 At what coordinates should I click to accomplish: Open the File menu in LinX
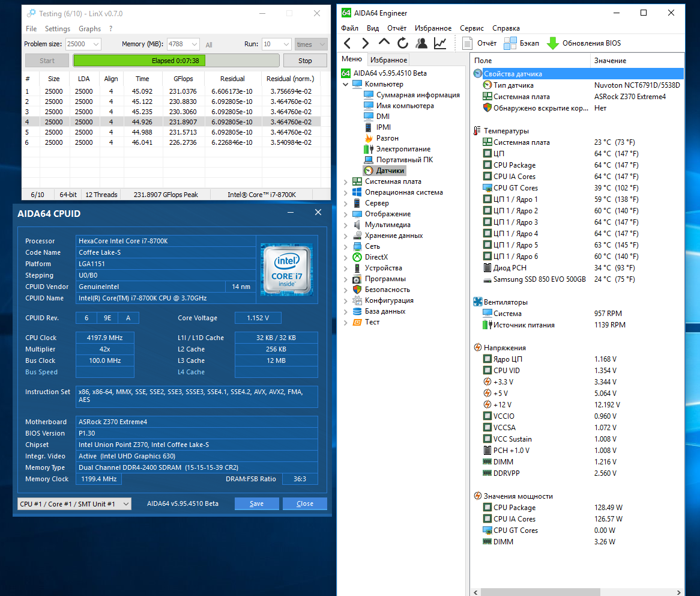coord(31,29)
